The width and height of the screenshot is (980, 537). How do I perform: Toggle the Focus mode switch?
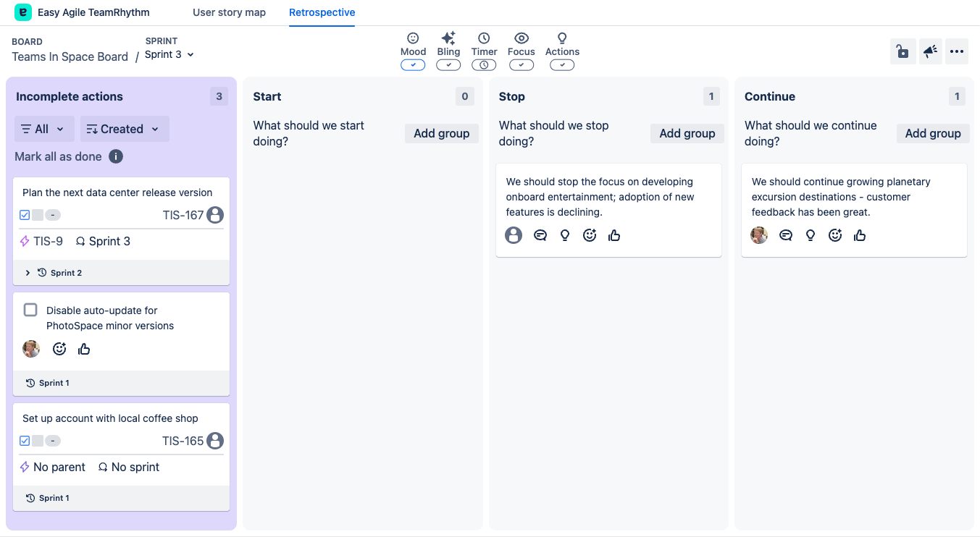click(522, 65)
